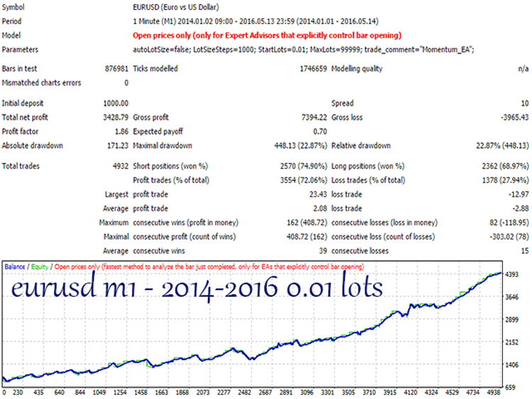Click the Profit factor value 1.86
Viewport: 532px width, 399px height.
(x=121, y=132)
